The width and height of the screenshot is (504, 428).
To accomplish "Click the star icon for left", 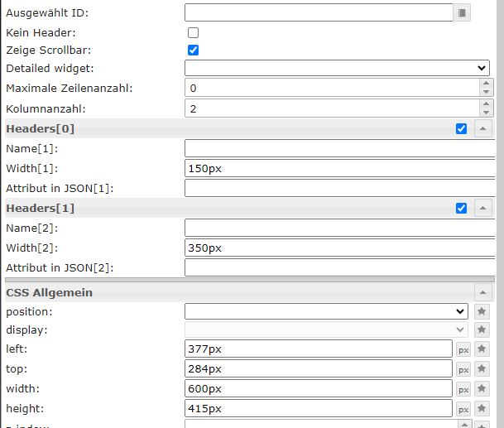I will click(482, 349).
